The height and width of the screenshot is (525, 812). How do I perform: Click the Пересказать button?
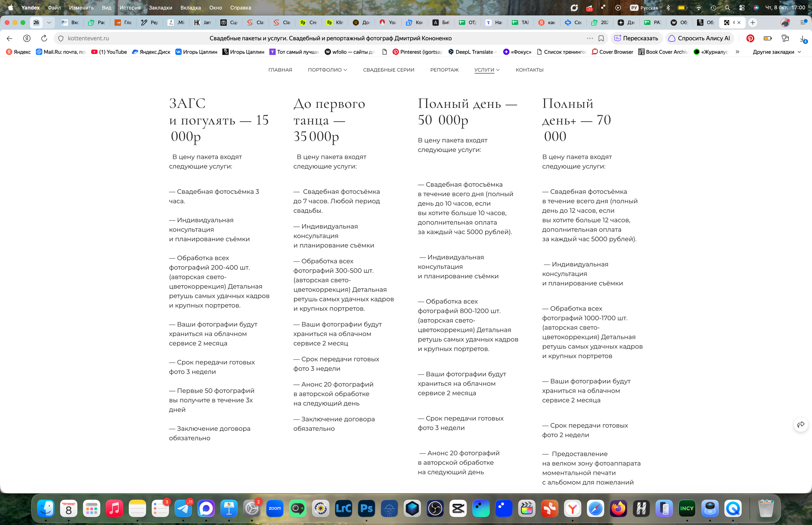[x=636, y=38]
